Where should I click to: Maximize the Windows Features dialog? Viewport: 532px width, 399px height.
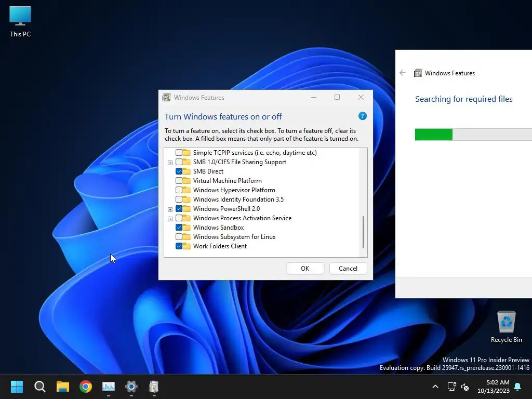coord(337,97)
